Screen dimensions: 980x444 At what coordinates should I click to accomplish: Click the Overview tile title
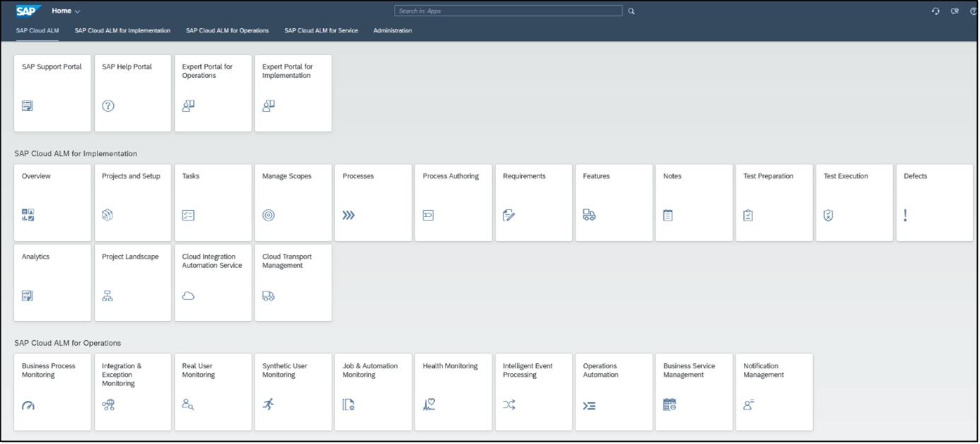click(x=36, y=176)
